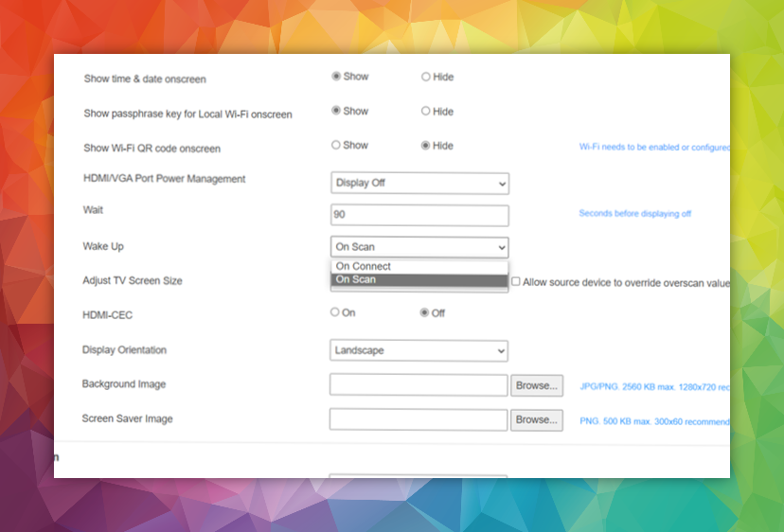Click the 'Show time & date onscreen' label

145,79
